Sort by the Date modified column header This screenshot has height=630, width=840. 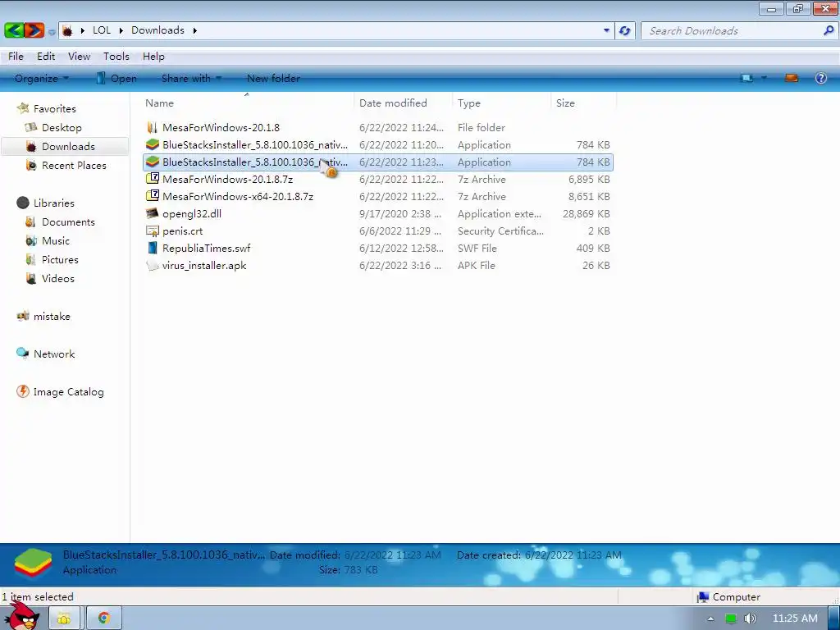point(393,103)
